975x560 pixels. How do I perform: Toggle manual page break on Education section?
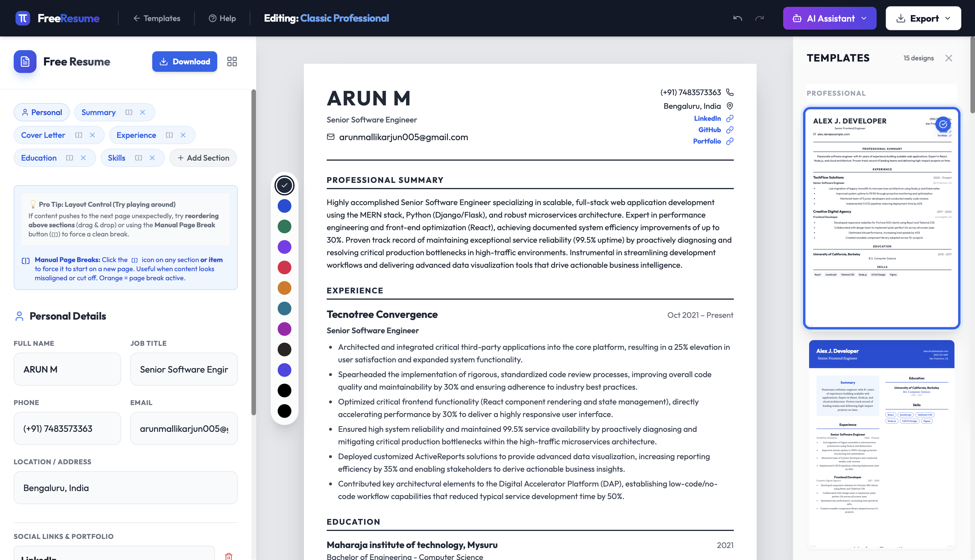70,158
